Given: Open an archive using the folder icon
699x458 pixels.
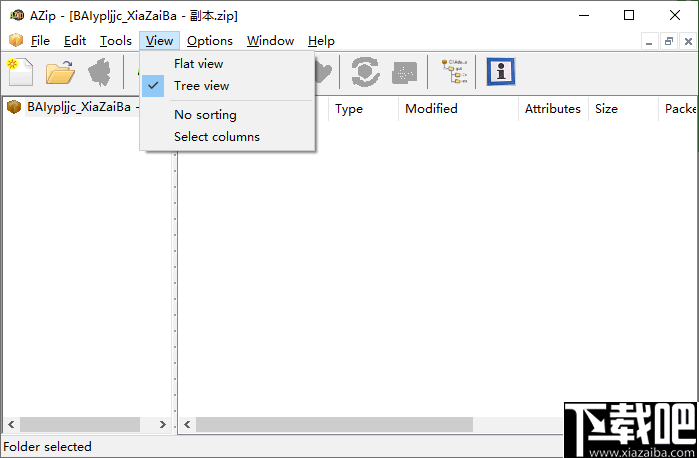Looking at the screenshot, I should point(60,72).
